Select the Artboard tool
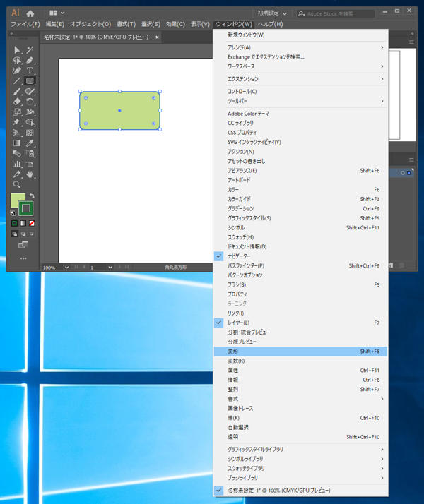Image resolution: width=424 pixels, height=504 pixels. pyautogui.click(x=30, y=164)
